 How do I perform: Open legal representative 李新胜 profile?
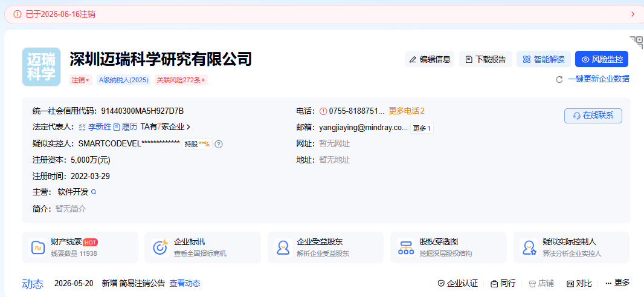point(100,127)
